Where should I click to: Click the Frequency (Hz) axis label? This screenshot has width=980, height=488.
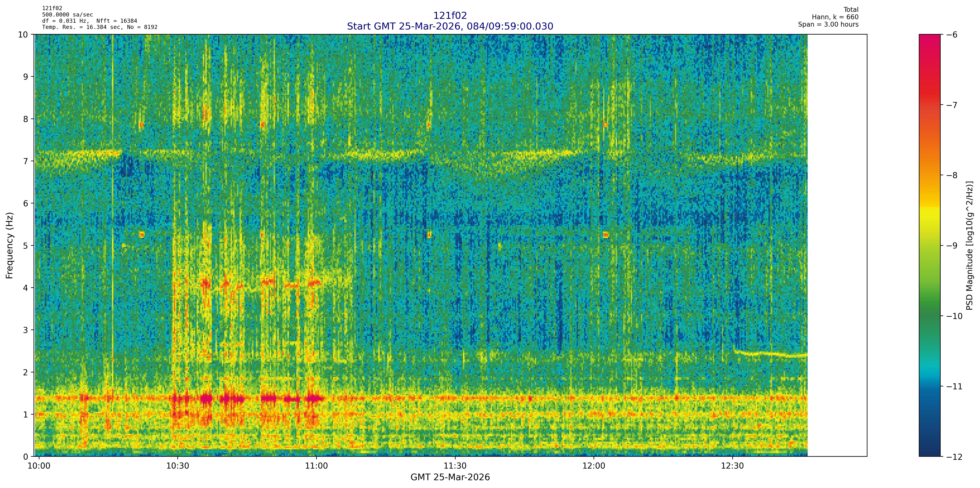pyautogui.click(x=10, y=246)
